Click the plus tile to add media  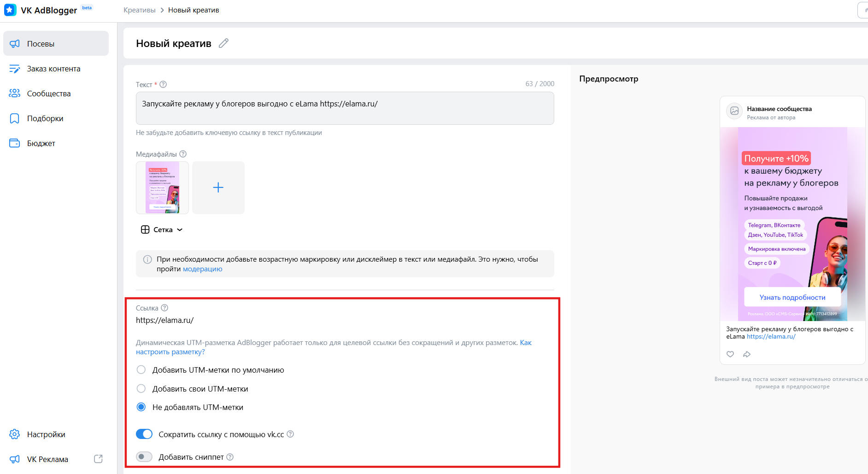pyautogui.click(x=218, y=187)
